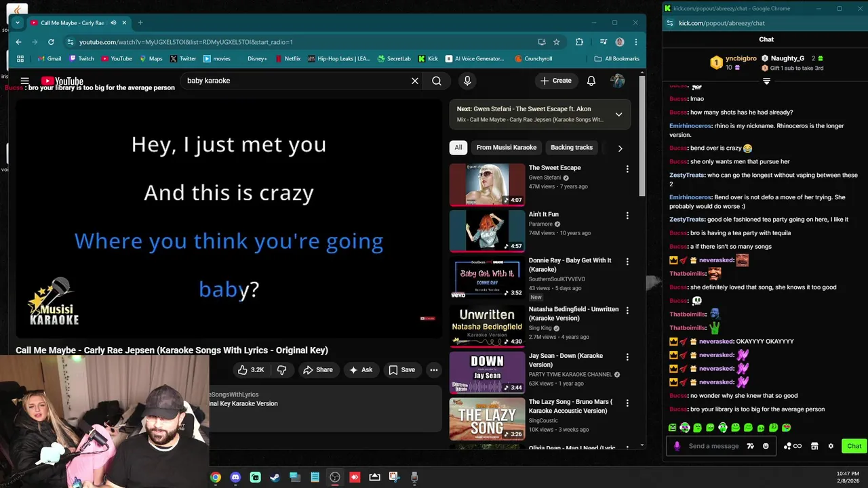Go back in the Chrome browser

(18, 41)
